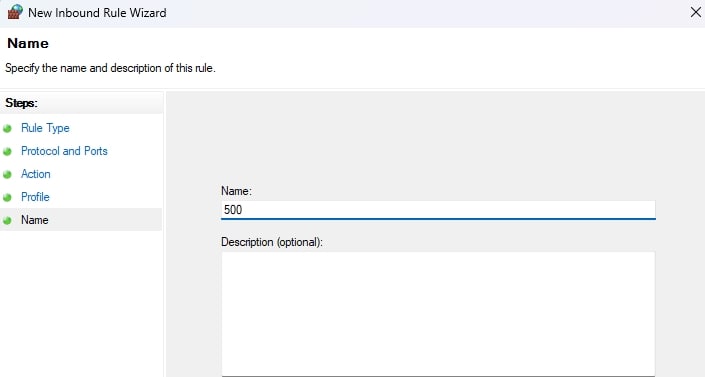Click the Name: label above the field

pos(236,191)
